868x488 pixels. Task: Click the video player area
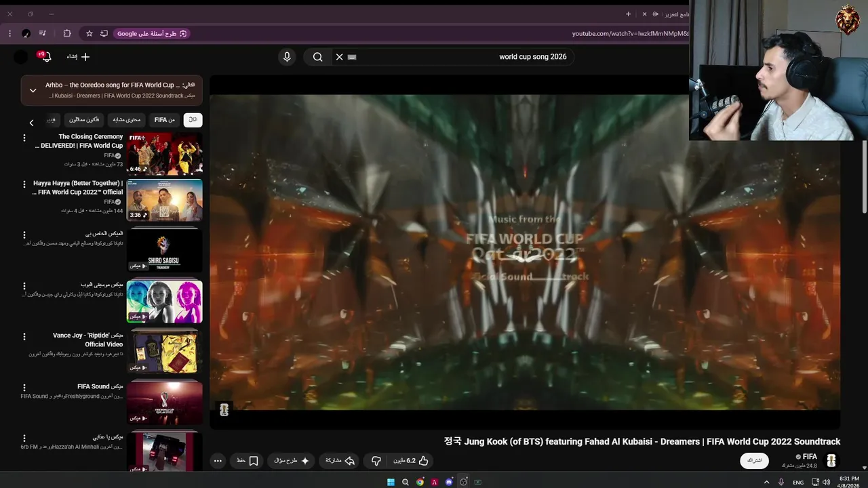525,252
